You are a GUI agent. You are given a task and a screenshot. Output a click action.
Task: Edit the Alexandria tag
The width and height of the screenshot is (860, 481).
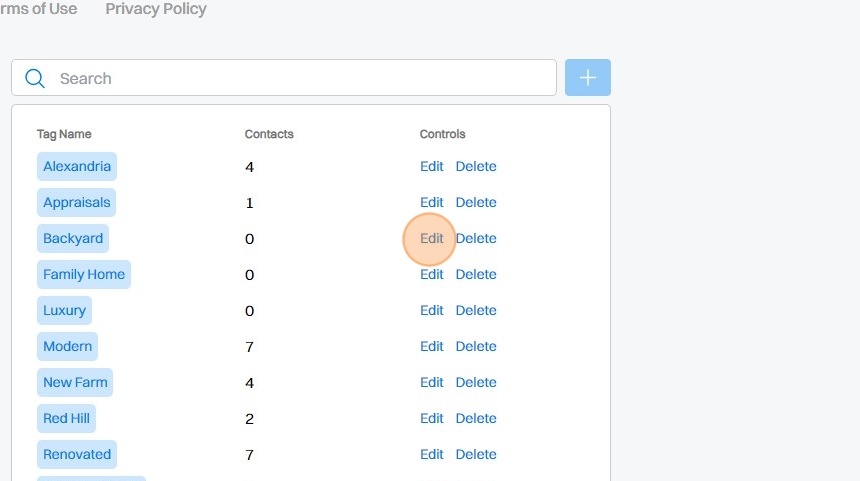[431, 166]
